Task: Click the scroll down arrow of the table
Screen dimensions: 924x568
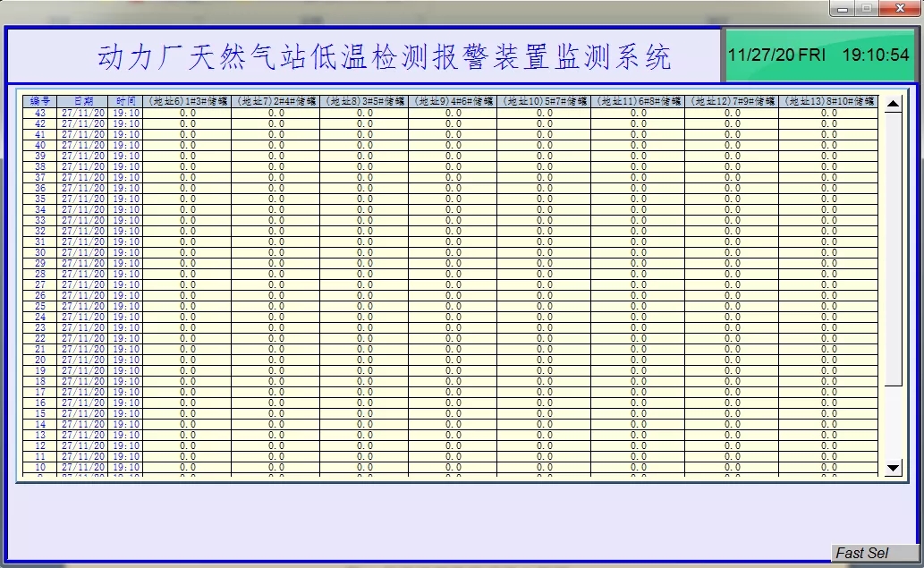Action: click(x=893, y=467)
